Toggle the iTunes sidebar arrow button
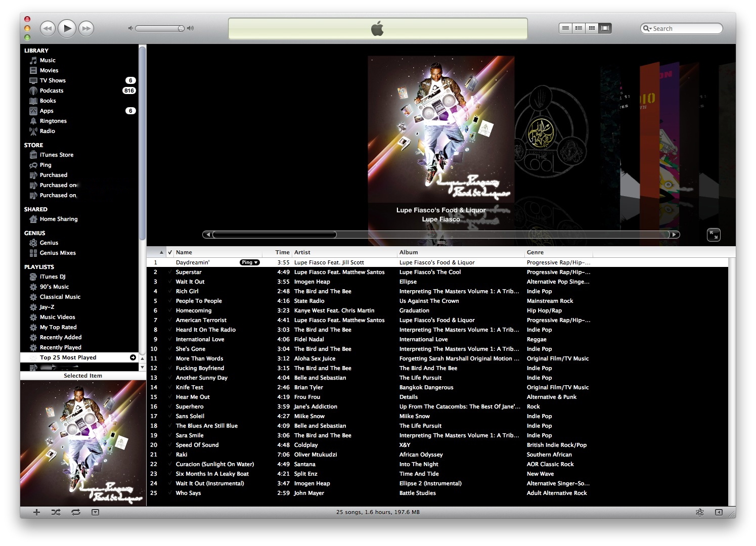 [719, 512]
